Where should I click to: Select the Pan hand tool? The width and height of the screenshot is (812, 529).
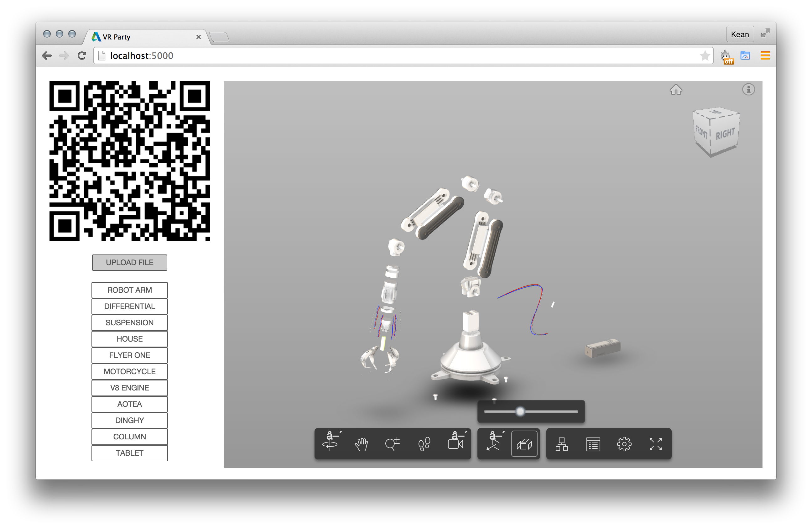[361, 444]
